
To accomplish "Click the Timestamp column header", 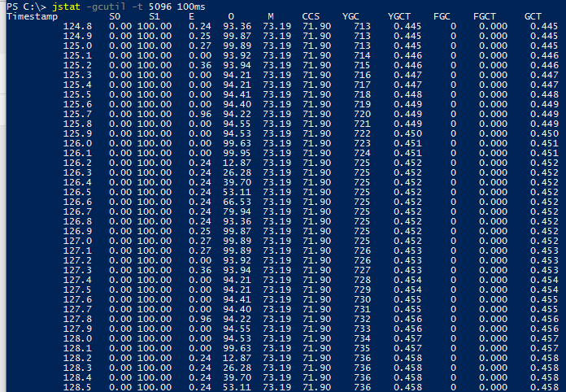I will point(33,16).
